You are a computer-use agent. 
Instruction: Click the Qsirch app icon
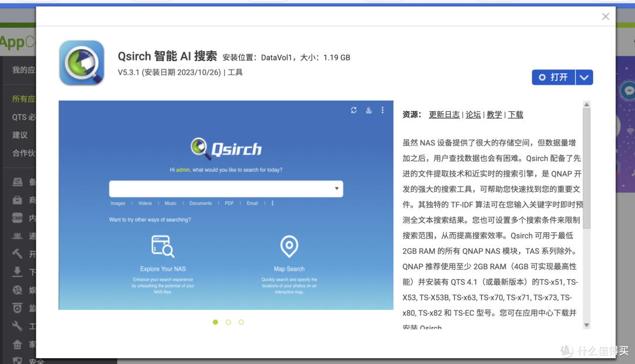(82, 63)
